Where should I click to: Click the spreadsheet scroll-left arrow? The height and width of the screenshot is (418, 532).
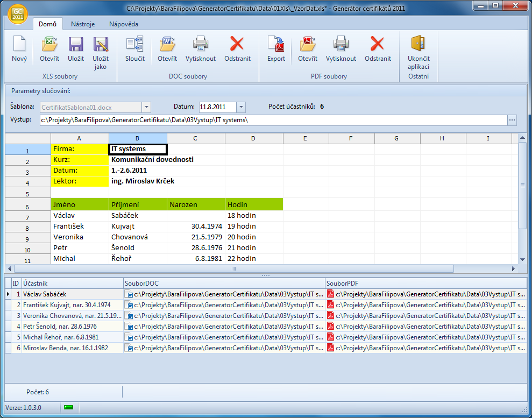pyautogui.click(x=9, y=269)
